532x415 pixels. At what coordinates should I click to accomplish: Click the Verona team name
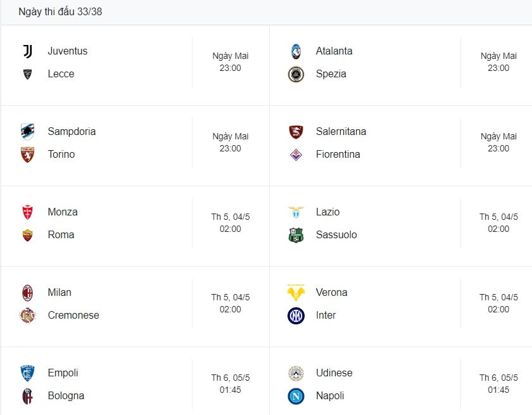332,293
